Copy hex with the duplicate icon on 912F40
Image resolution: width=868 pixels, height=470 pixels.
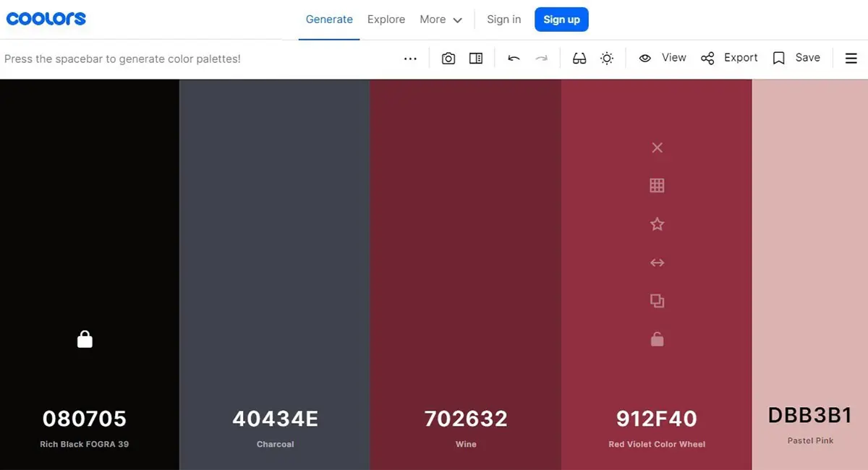pos(657,301)
